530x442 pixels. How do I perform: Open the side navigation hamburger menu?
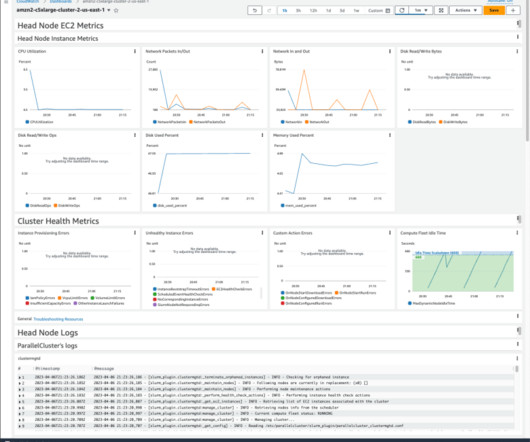(x=6, y=2)
